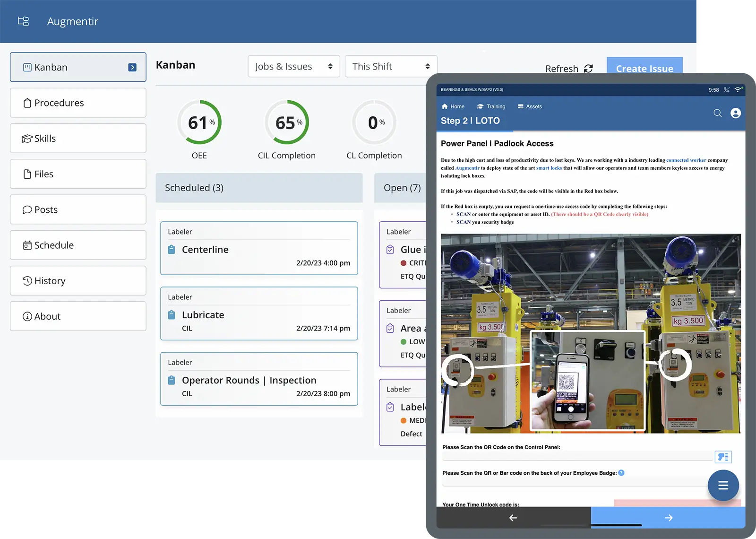Click the tablet search magnifier icon
The width and height of the screenshot is (756, 539).
coord(718,113)
